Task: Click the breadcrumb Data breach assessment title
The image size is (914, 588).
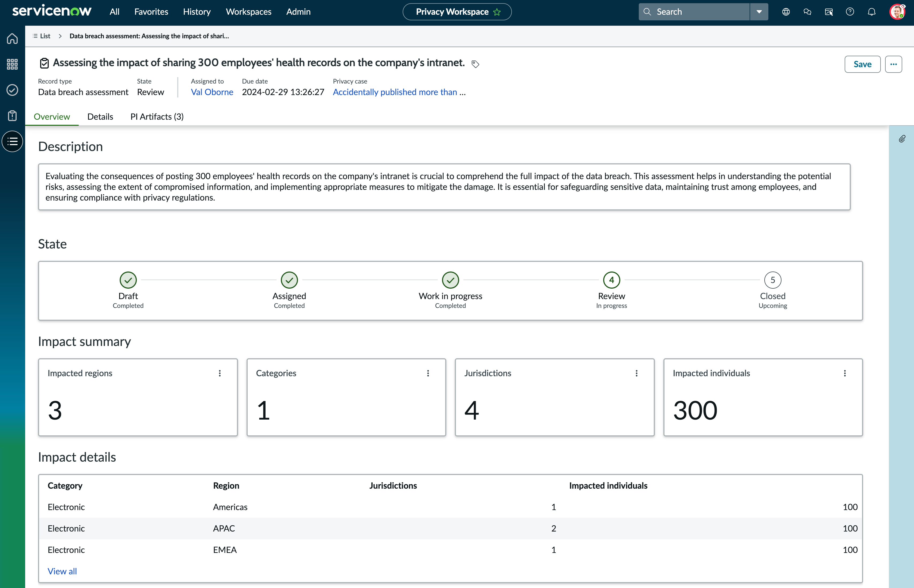Action: (149, 36)
